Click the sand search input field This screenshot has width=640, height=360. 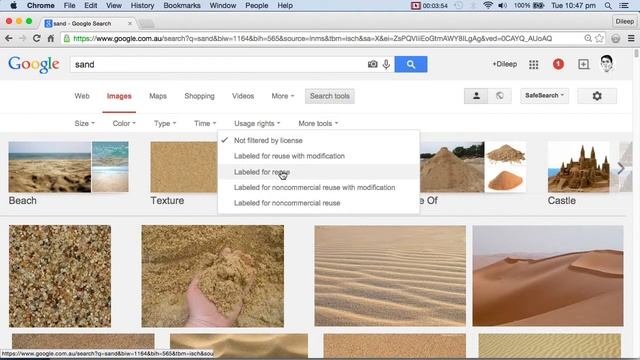point(218,64)
